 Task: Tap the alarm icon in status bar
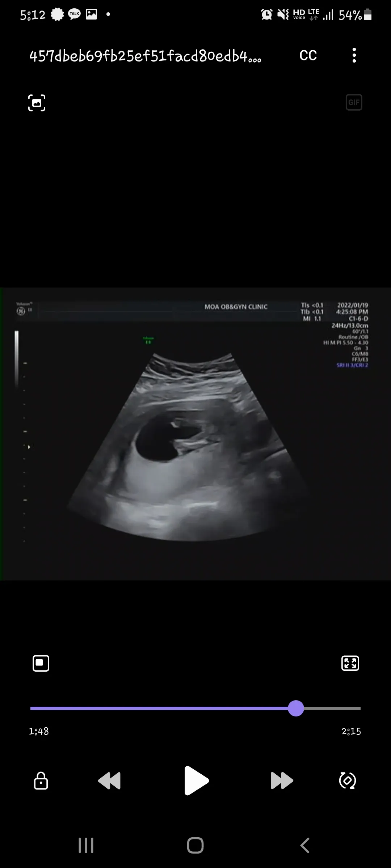[x=267, y=14]
